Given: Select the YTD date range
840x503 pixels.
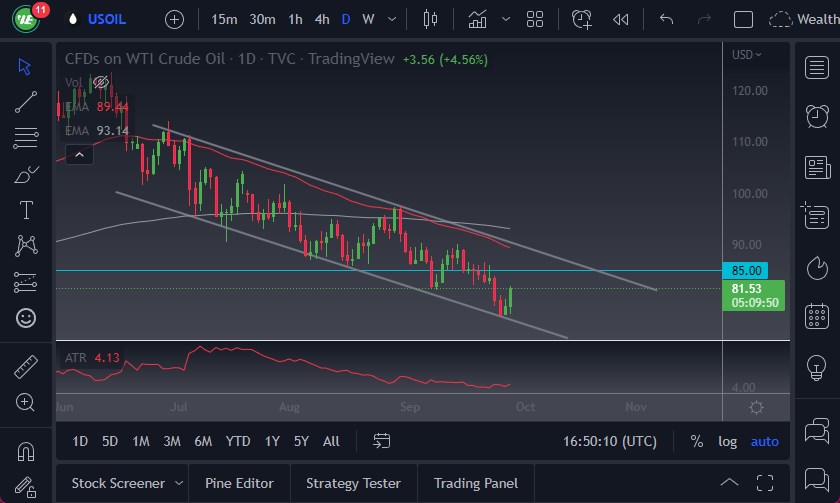Looking at the screenshot, I should (x=238, y=441).
